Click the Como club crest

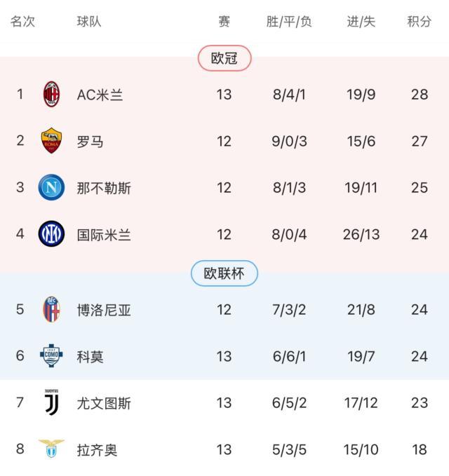(x=51, y=356)
